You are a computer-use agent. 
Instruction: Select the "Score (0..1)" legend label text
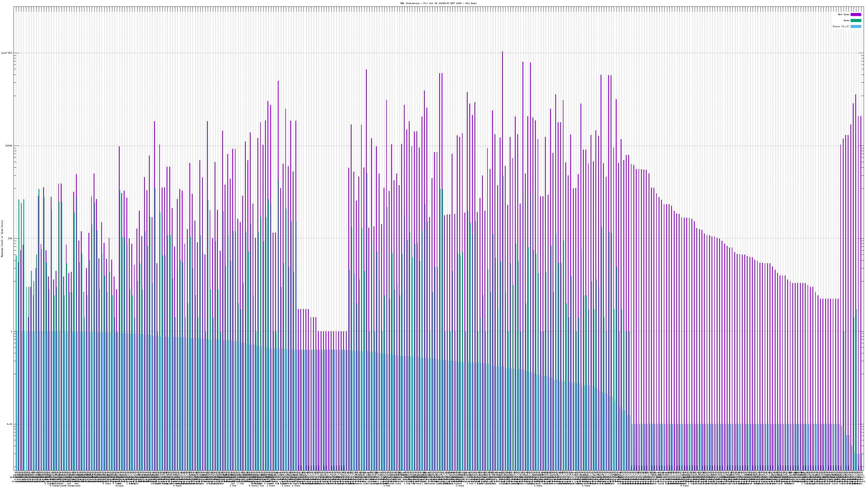click(x=841, y=26)
